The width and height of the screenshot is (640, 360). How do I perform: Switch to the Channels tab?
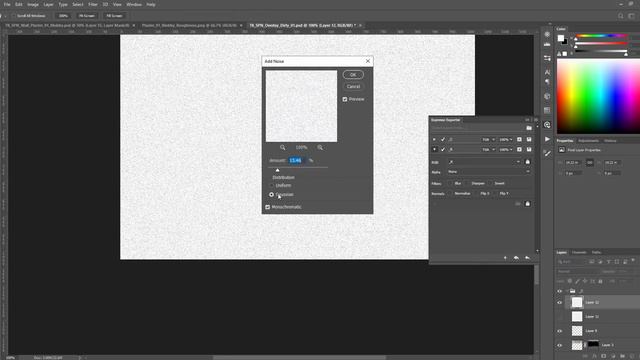click(x=579, y=252)
